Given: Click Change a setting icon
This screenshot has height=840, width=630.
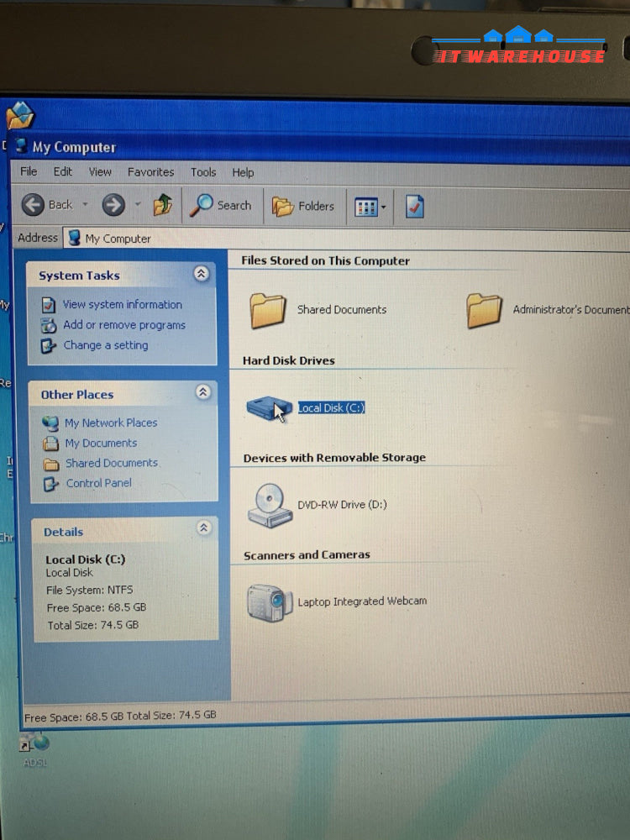Looking at the screenshot, I should 49,346.
